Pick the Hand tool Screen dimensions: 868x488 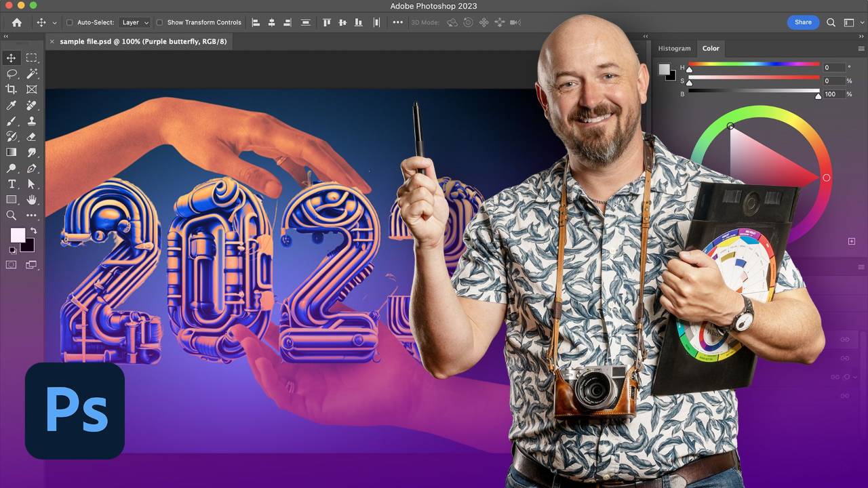pyautogui.click(x=32, y=199)
